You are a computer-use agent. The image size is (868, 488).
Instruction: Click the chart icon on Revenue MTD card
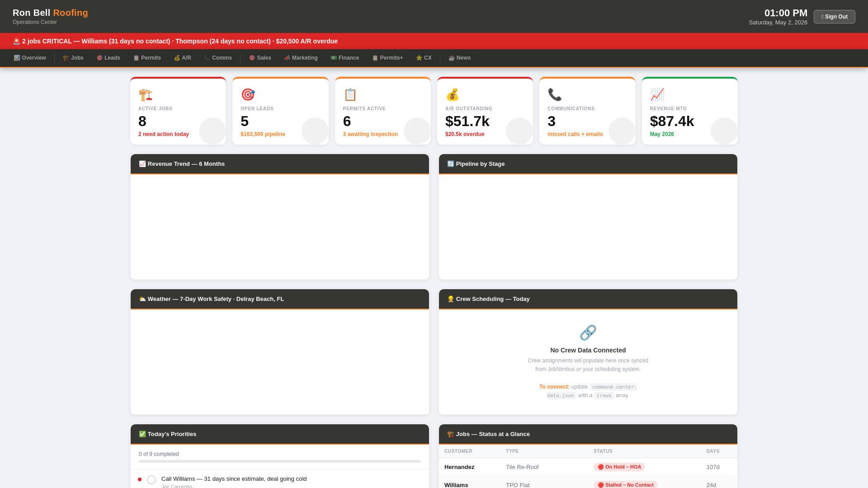657,95
